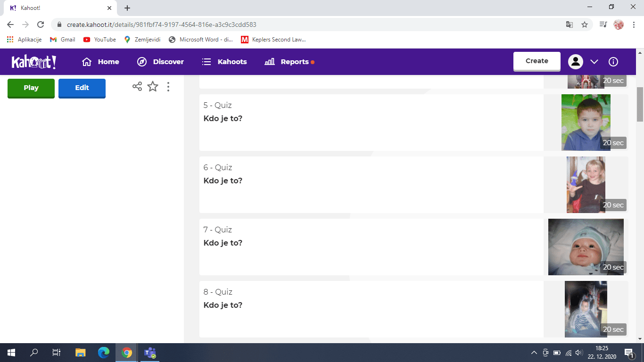This screenshot has height=362, width=644.
Task: Open the Zemljevidi bookmark
Action: coord(142,40)
